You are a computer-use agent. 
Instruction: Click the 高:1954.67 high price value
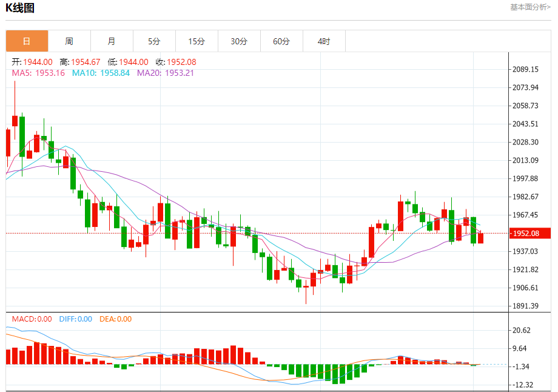(x=80, y=62)
